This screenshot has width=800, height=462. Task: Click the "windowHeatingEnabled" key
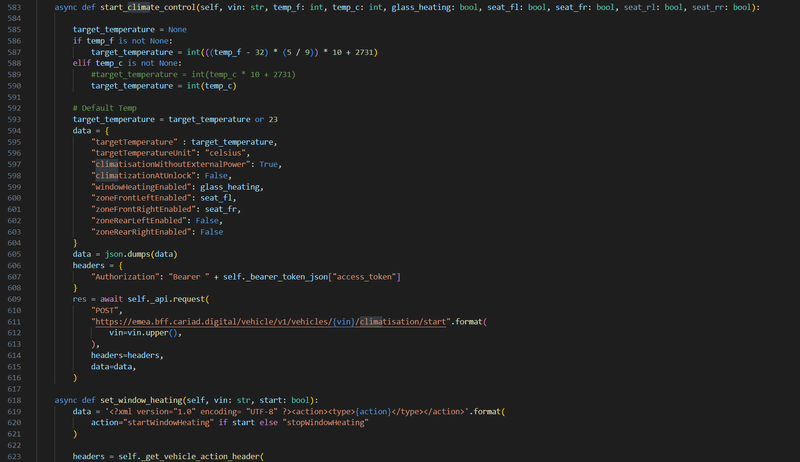pyautogui.click(x=142, y=187)
